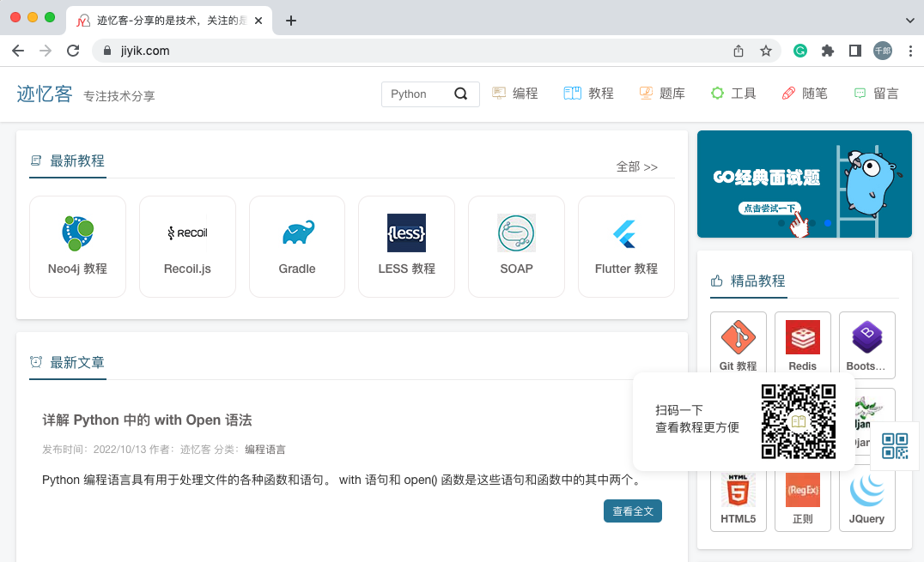The width and height of the screenshot is (924, 562).
Task: Open the 正则 RegEx tutorial
Action: point(803,499)
